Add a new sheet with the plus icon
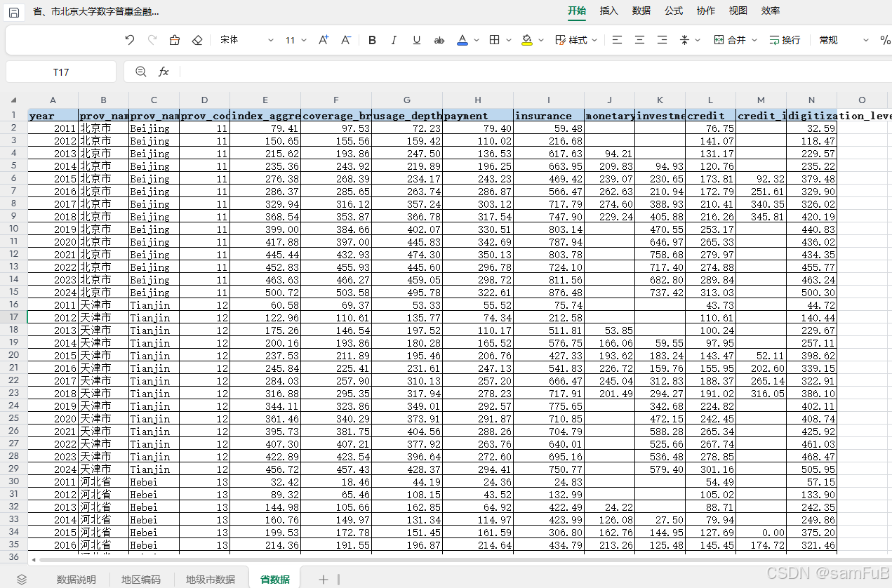Screen dimensions: 892x588 [323, 579]
